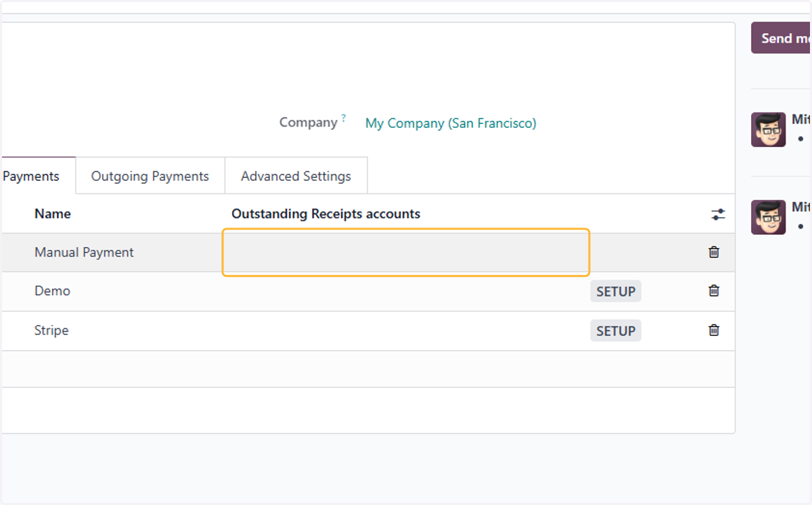Sort by the Name column header
The image size is (812, 505).
(53, 214)
